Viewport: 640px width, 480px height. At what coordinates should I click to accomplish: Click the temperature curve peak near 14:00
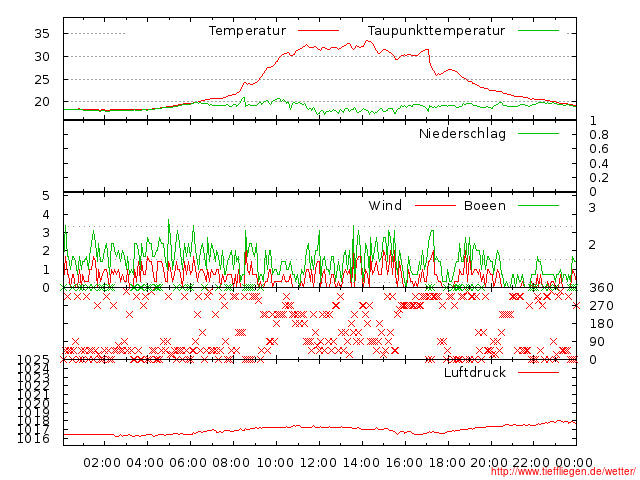coord(367,41)
